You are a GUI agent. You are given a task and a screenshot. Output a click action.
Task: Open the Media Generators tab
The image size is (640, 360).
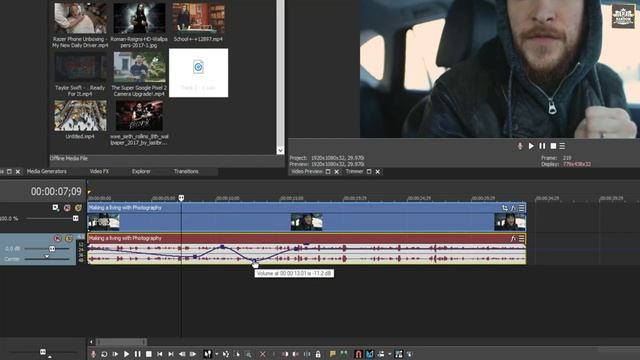(x=47, y=171)
